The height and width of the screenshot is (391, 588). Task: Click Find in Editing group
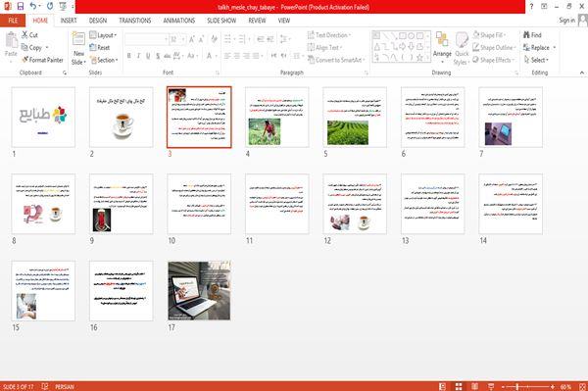click(x=532, y=35)
